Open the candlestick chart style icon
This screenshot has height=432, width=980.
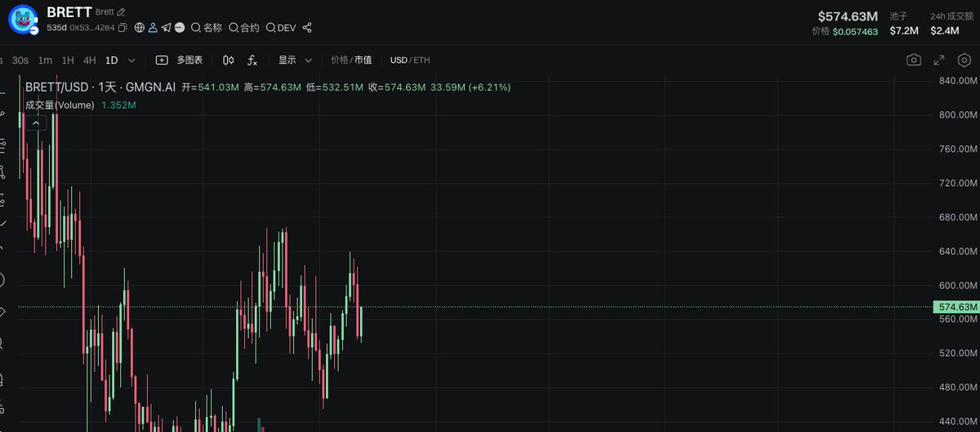(229, 60)
